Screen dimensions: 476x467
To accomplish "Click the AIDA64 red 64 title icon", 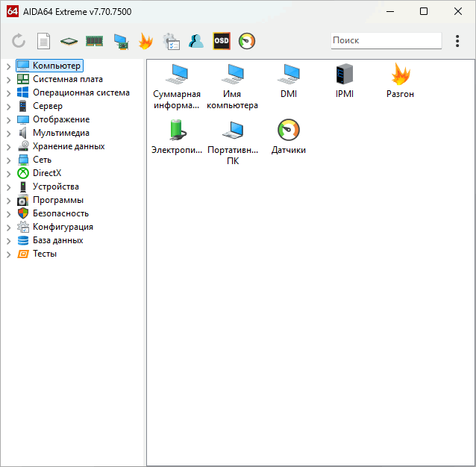I will tap(13, 11).
